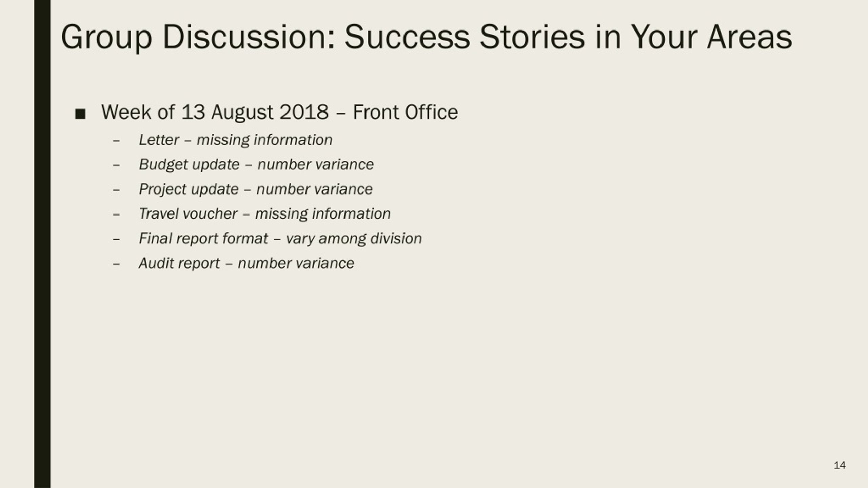Screen dimensions: 868x488
Task: Click the words 'Your Areas' in title
Action: [711, 37]
